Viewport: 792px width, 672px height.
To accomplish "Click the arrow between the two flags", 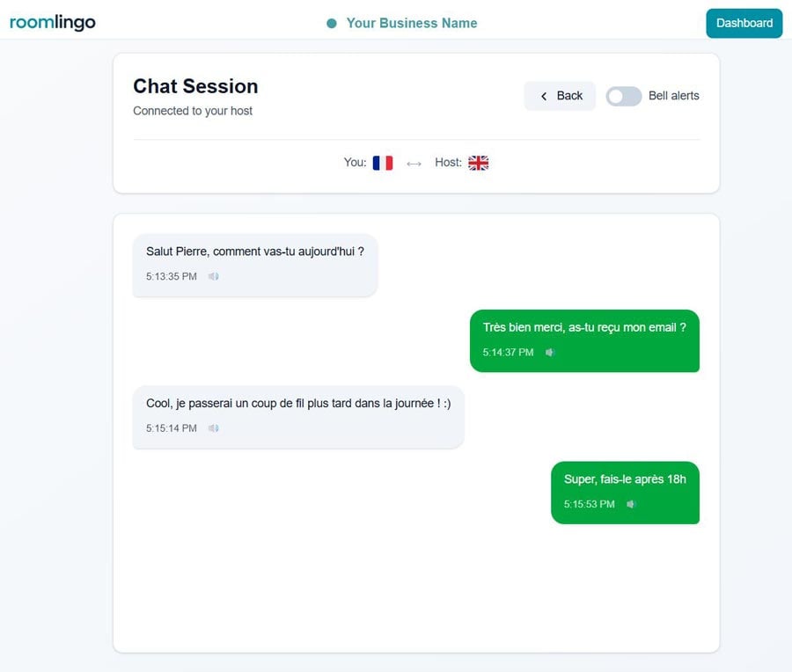I will coord(414,162).
